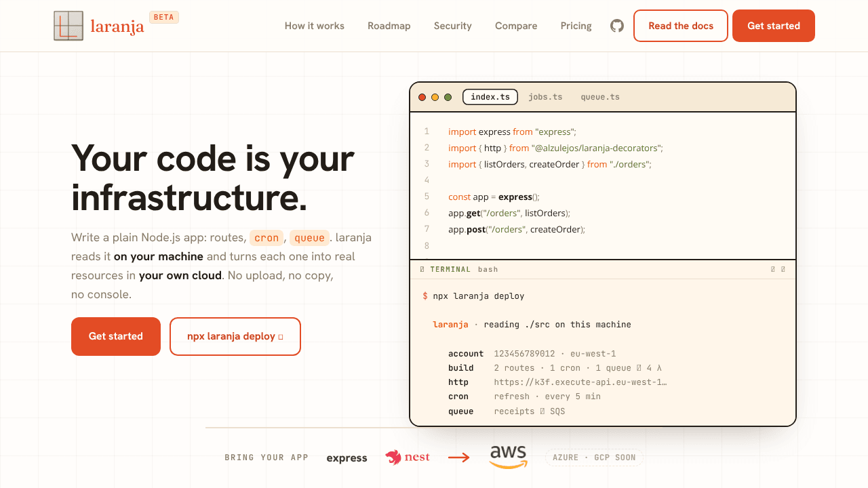This screenshot has height=488, width=868.
Task: Open the GitHub repository icon
Action: 617,26
